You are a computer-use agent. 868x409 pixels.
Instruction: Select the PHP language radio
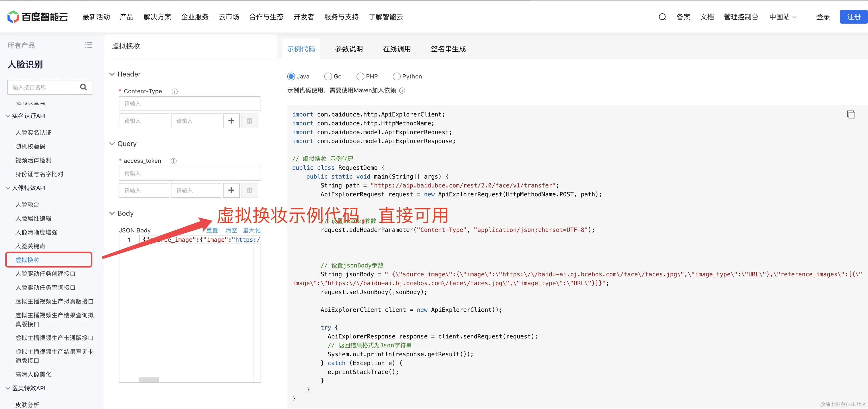(x=360, y=76)
